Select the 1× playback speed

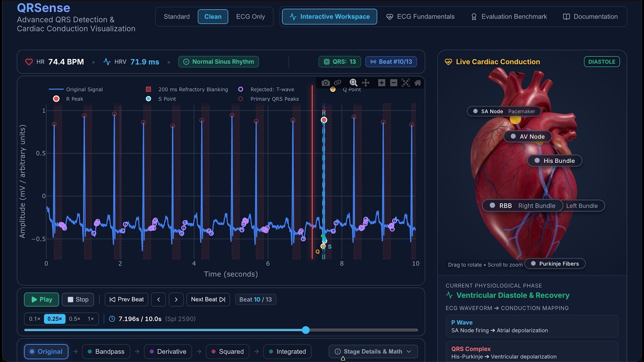(91, 319)
